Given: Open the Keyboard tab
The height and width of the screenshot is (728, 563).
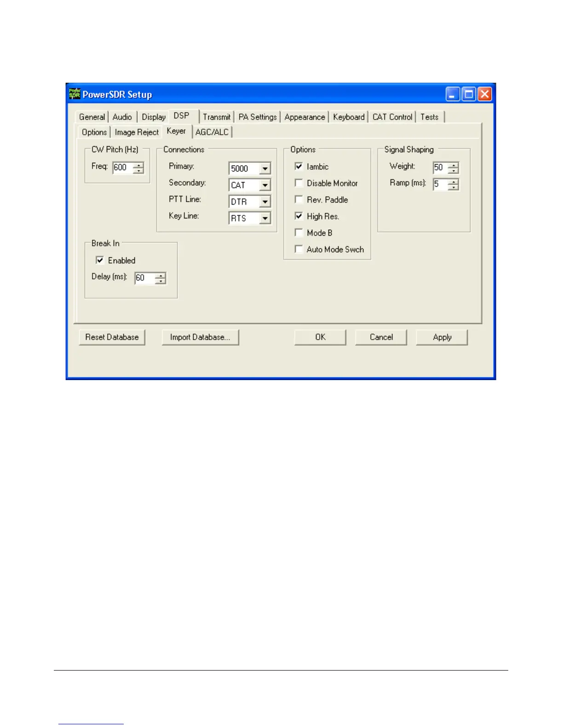Looking at the screenshot, I should pyautogui.click(x=349, y=117).
